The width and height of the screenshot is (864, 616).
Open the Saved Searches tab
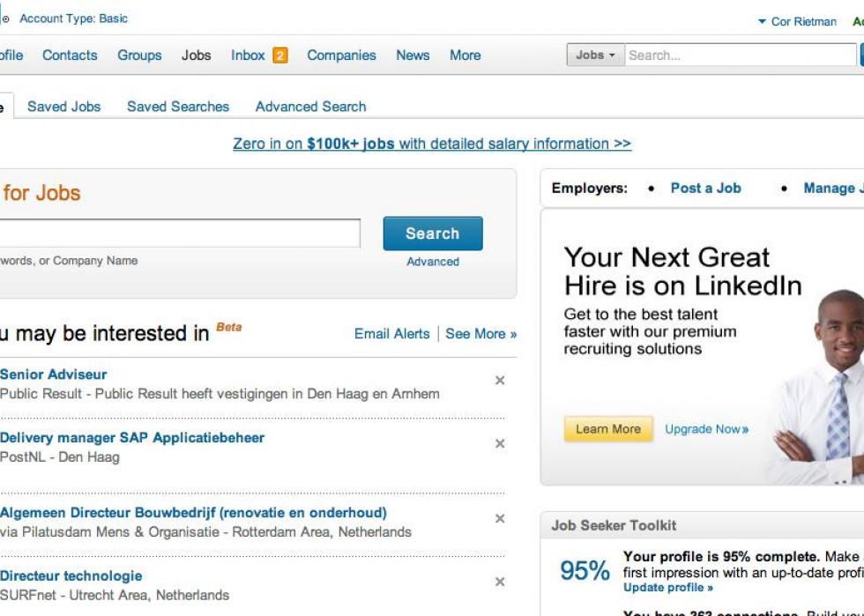click(x=178, y=107)
